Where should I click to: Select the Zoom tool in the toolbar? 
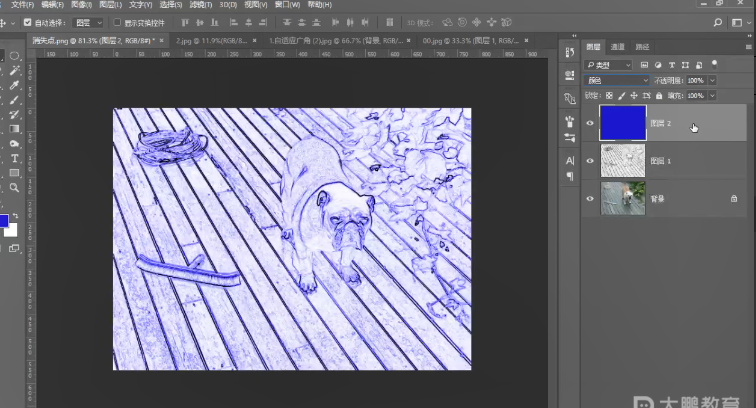[x=14, y=187]
